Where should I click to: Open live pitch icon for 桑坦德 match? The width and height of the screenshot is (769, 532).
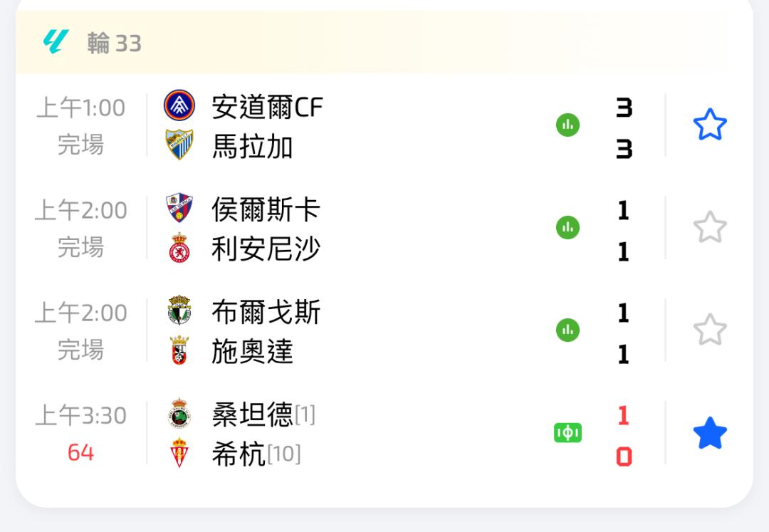tap(567, 433)
